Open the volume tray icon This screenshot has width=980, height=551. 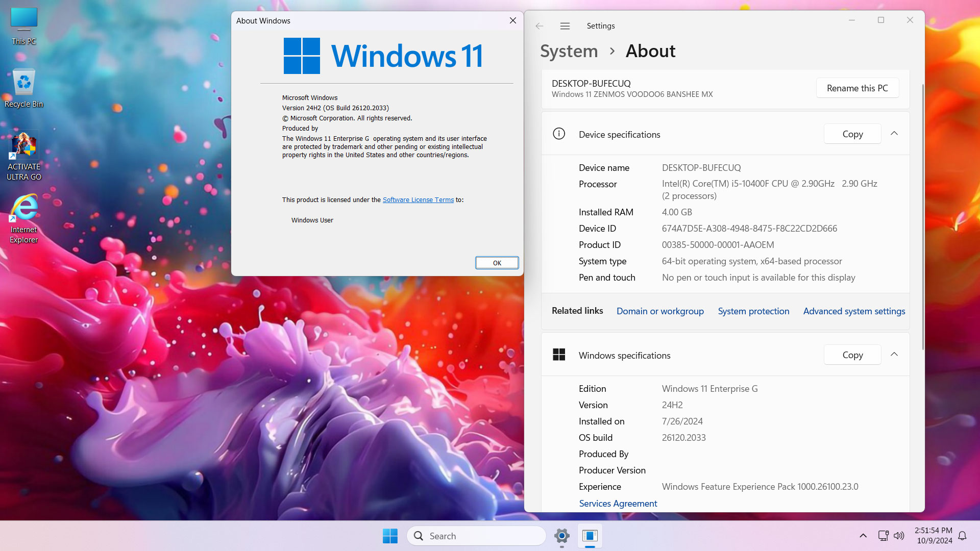(899, 536)
